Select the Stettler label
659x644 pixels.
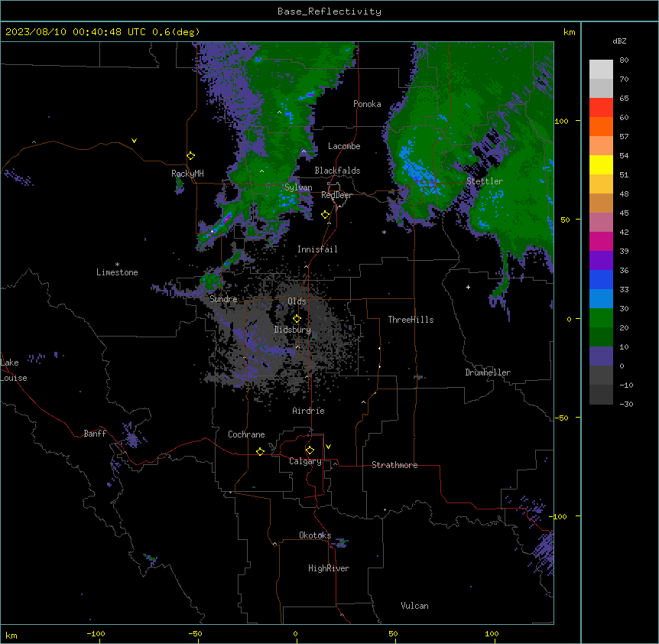coord(485,181)
